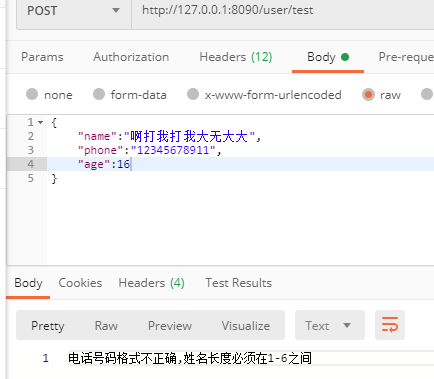Open the Test Results tab
Image resolution: width=434 pixels, height=379 pixels.
[x=238, y=283]
